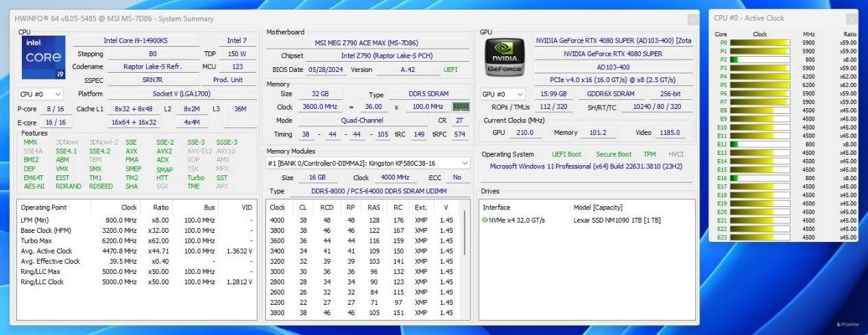This screenshot has height=335, width=868.
Task: Click the P-core 8 / 16 value
Action: point(56,109)
